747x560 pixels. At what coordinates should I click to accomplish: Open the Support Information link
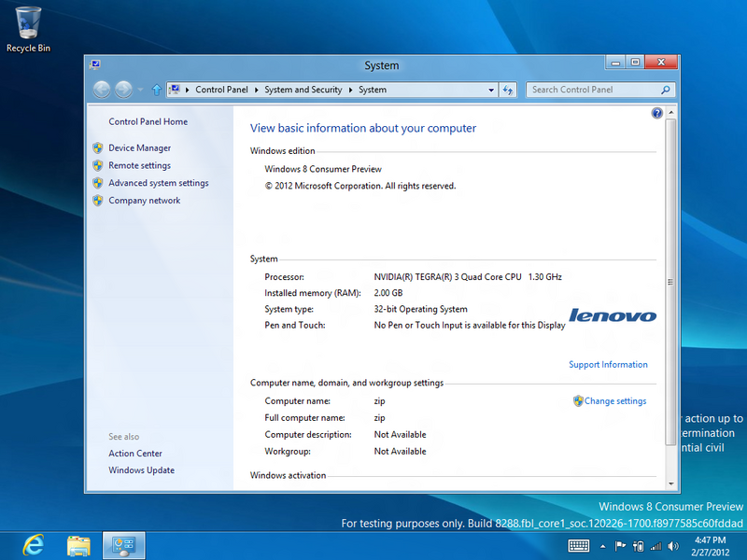[608, 365]
